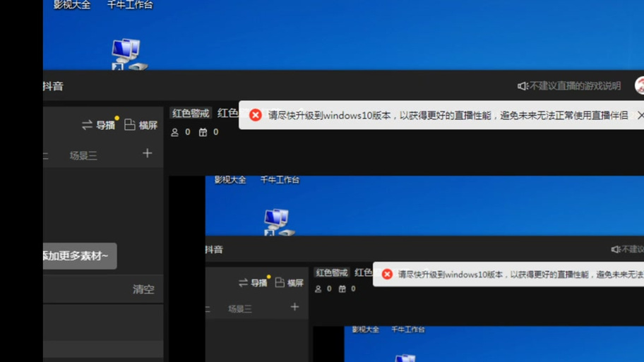
Task: Select the 场景三 scene tab
Action: tap(83, 155)
